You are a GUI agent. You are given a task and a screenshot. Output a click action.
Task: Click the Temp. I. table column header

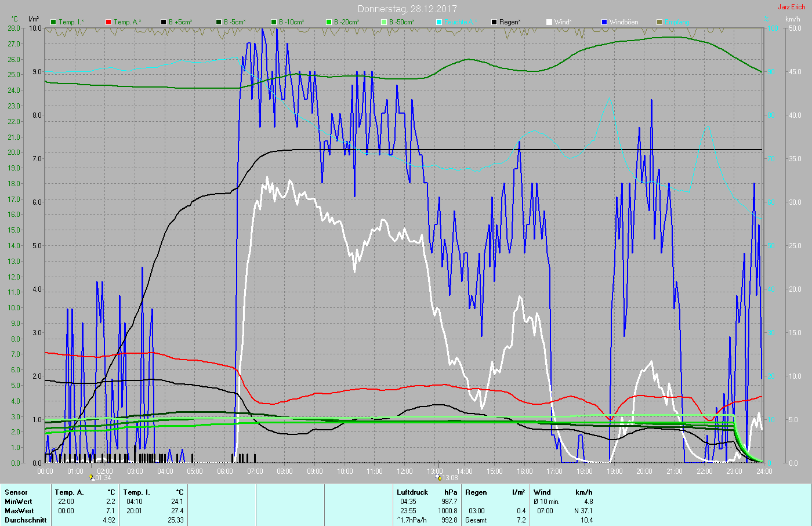pos(137,492)
